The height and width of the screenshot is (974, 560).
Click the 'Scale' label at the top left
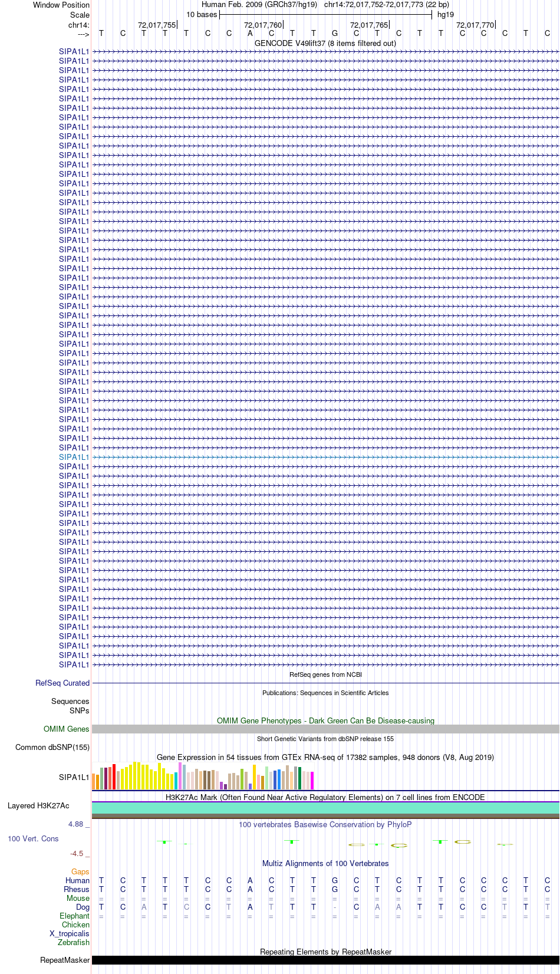click(x=80, y=15)
